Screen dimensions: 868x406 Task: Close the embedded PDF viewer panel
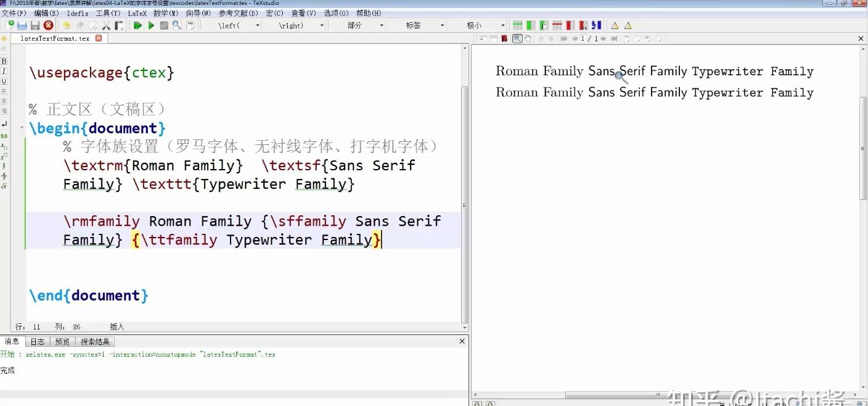tap(861, 38)
